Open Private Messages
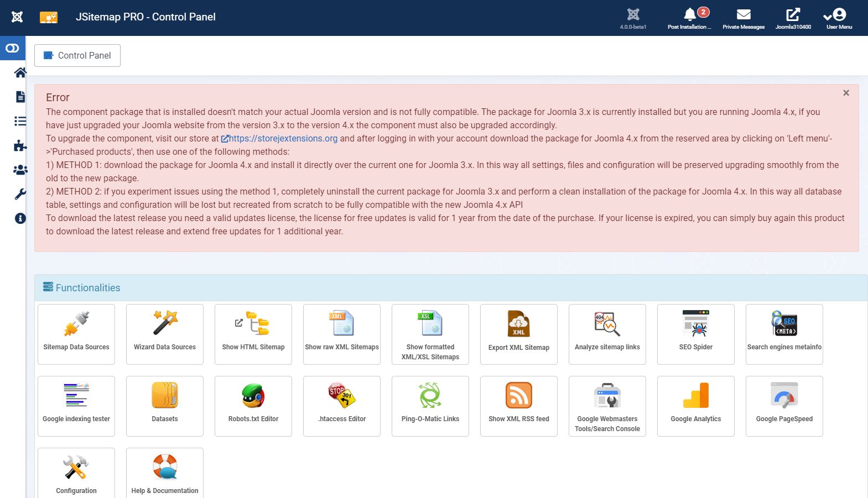The height and width of the screenshot is (498, 868). click(744, 18)
